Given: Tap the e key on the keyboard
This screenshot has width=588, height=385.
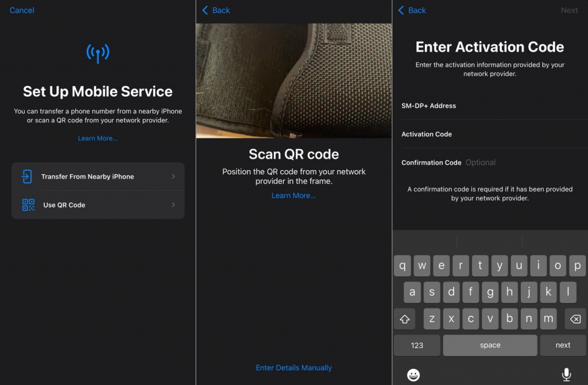Looking at the screenshot, I should coord(442,265).
